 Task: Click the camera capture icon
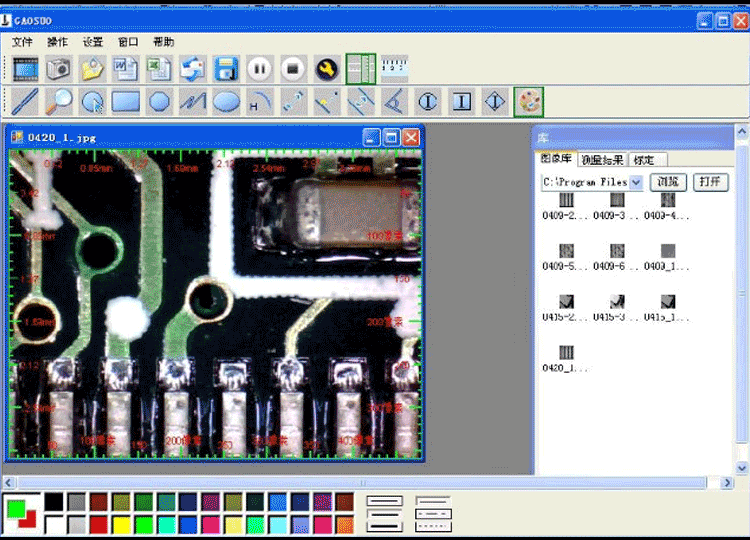pos(59,69)
